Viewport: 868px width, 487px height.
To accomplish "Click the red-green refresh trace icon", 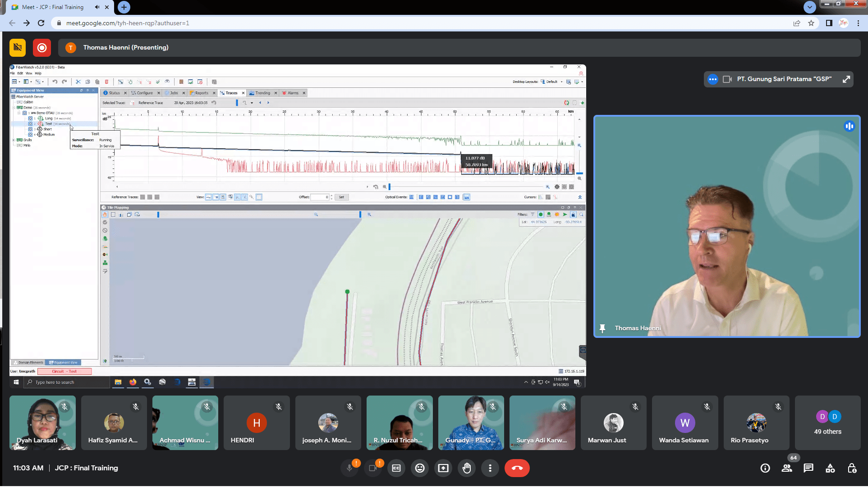I will coord(566,103).
